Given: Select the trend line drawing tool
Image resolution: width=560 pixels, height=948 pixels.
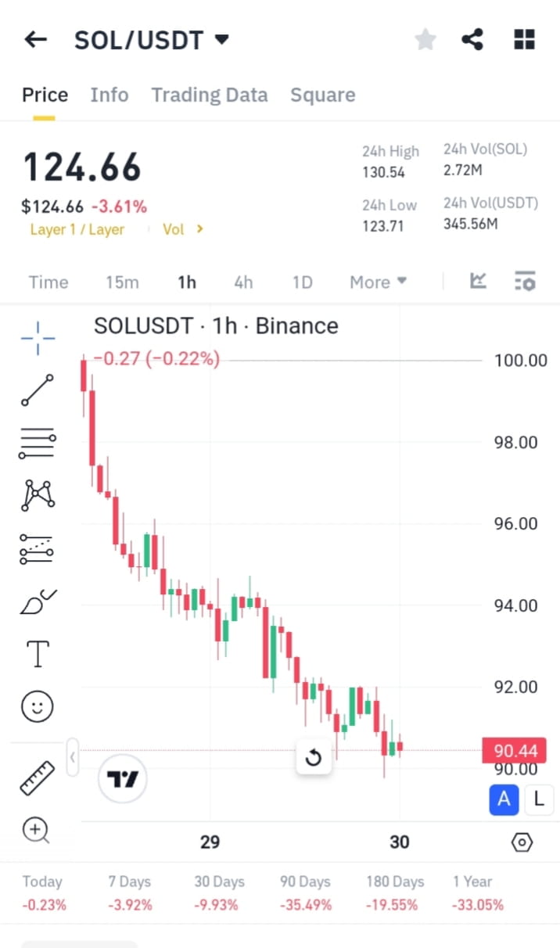Looking at the screenshot, I should (37, 390).
